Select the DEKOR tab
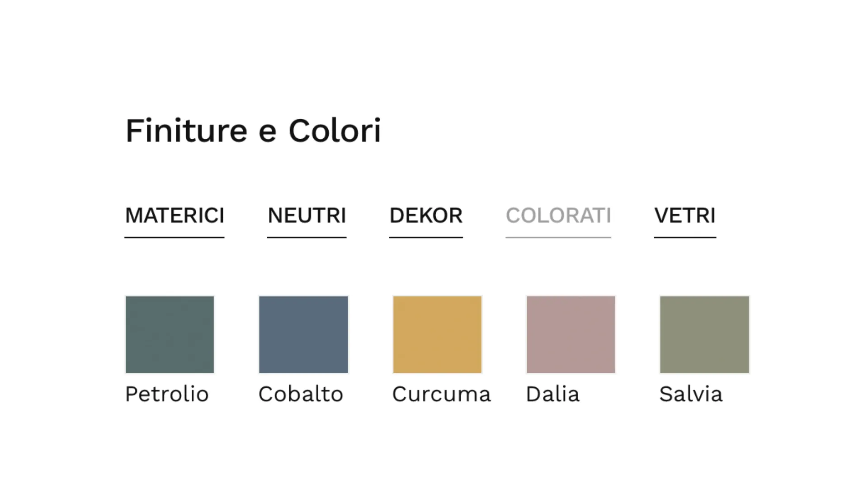The image size is (868, 488). [426, 216]
